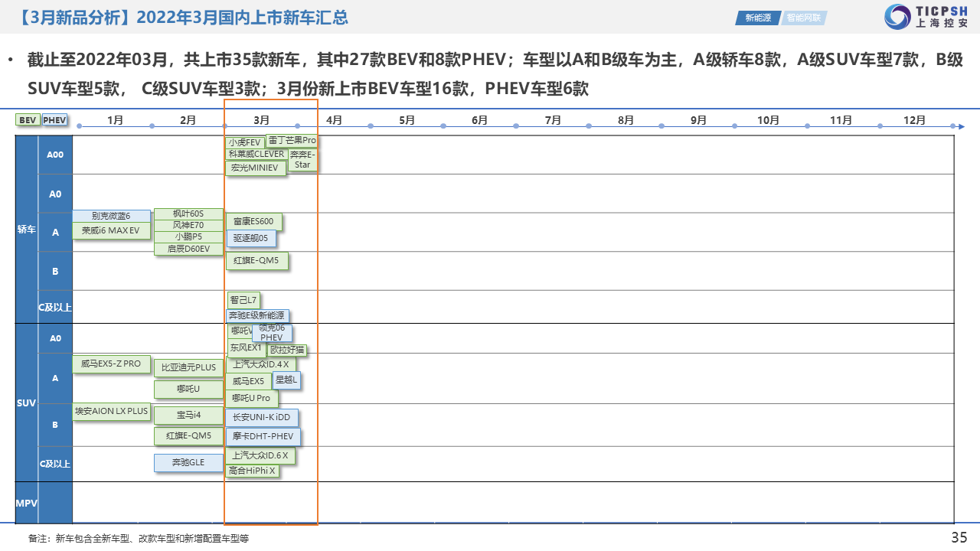The image size is (980, 551).
Task: Select the 3月 month marker
Action: point(261,120)
